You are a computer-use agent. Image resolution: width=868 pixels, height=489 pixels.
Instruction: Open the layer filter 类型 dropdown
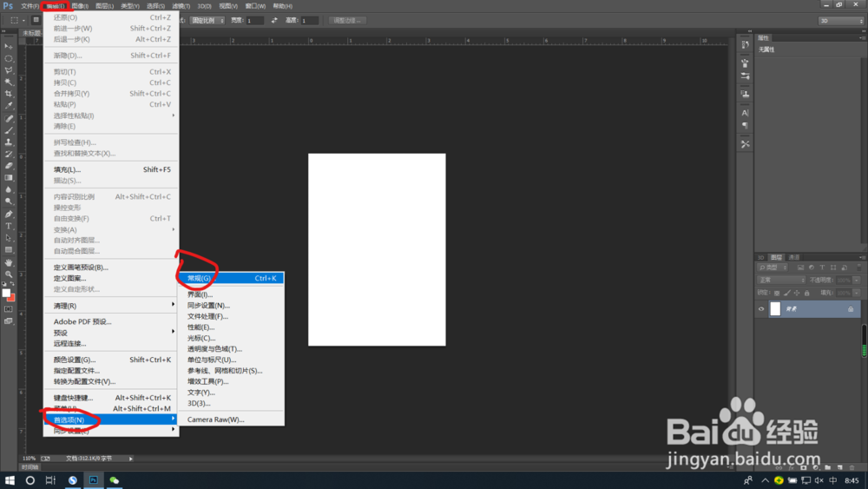[x=773, y=268]
